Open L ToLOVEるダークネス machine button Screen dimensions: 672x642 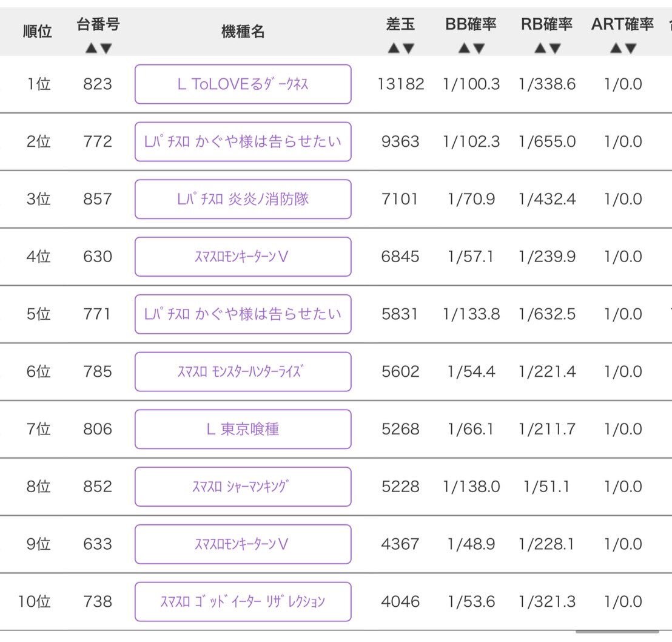click(x=243, y=84)
